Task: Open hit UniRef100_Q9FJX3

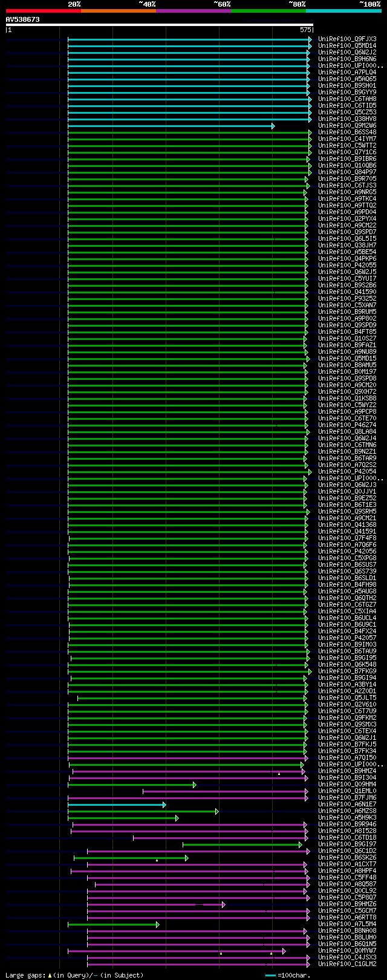Action: (x=347, y=39)
